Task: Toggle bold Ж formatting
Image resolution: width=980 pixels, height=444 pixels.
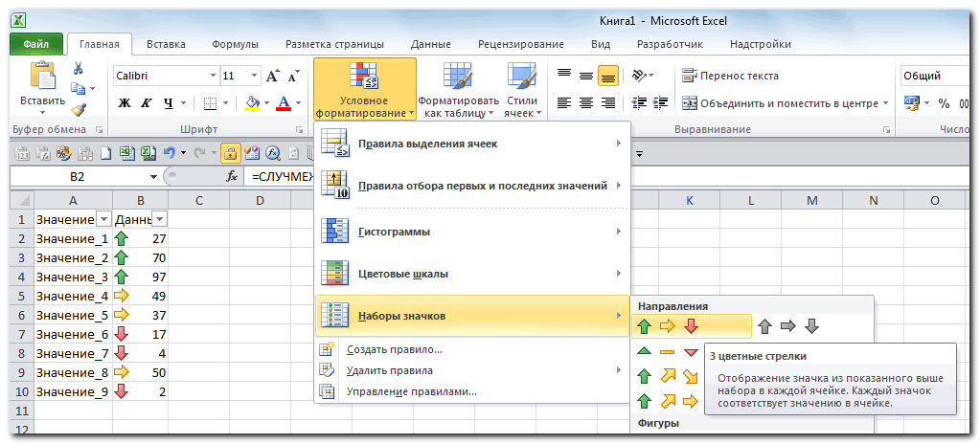Action: pos(124,103)
